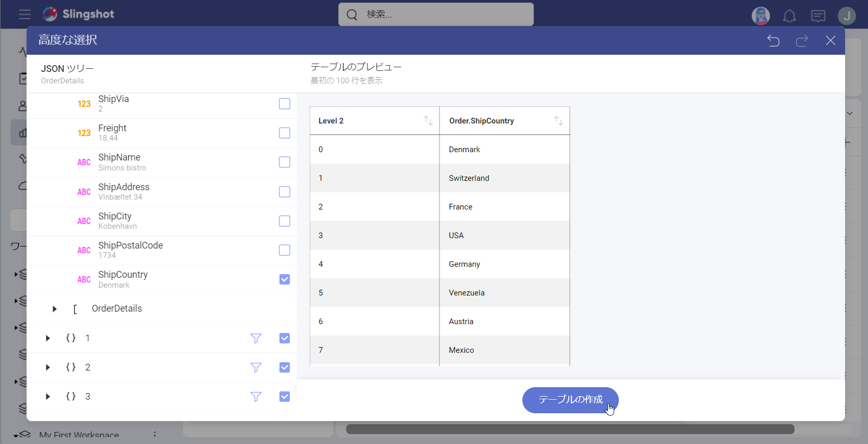Check the ShipPostalCode field checkbox

285,250
